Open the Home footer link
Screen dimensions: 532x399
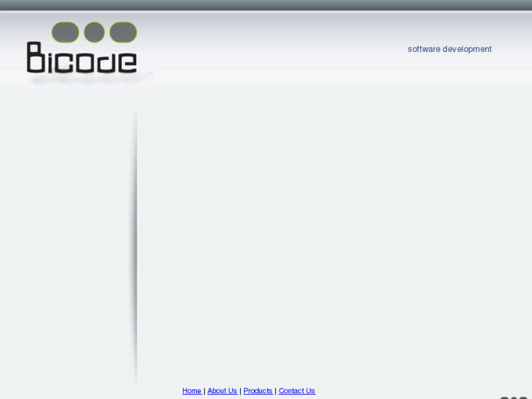192,391
